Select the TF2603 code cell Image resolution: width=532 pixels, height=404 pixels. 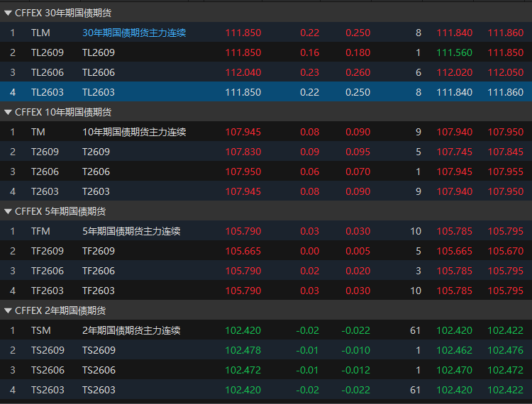pos(47,291)
